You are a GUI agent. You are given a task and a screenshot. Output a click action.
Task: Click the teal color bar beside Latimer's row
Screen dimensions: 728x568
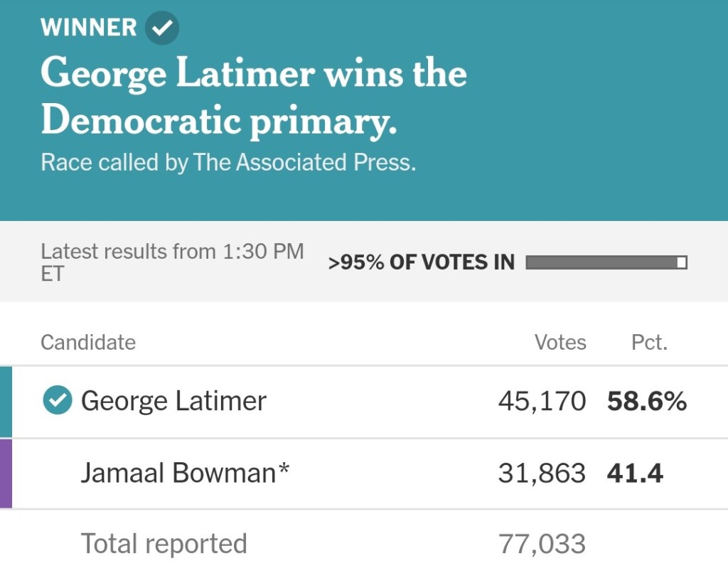[6, 402]
